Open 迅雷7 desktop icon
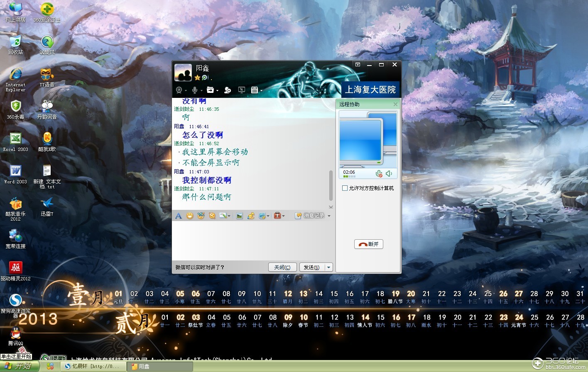The image size is (588, 372). pos(47,207)
